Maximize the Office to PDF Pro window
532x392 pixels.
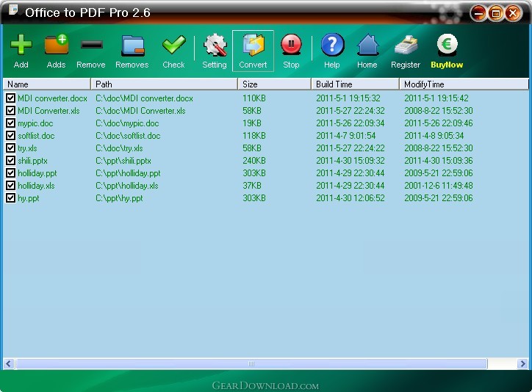point(496,13)
